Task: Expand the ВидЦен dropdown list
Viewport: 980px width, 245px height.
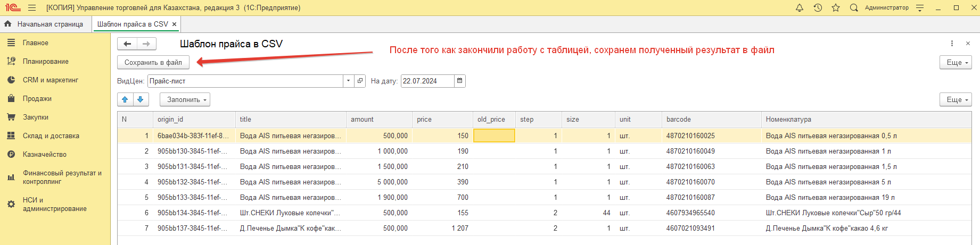Action: pos(348,81)
